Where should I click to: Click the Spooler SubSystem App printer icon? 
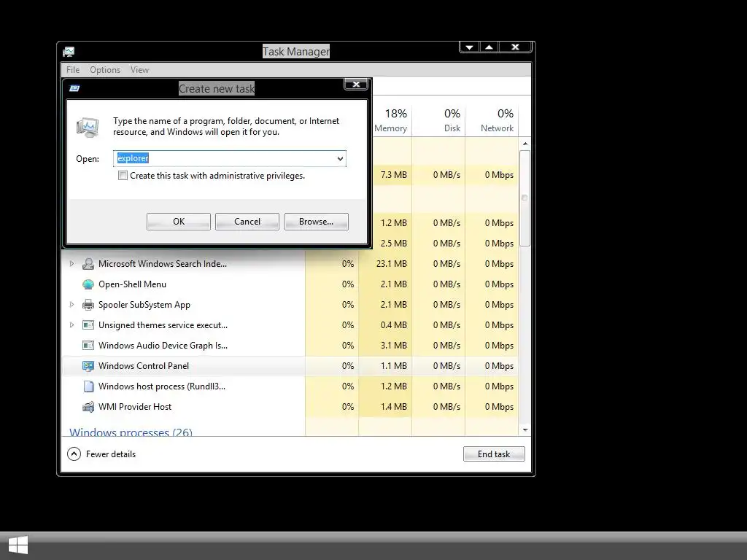tap(88, 305)
